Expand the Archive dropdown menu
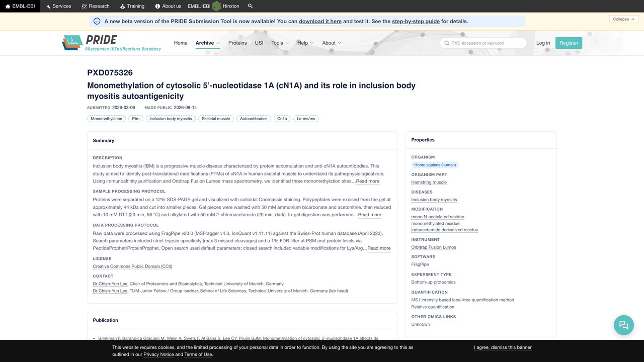The width and height of the screenshot is (644, 362). 207,43
